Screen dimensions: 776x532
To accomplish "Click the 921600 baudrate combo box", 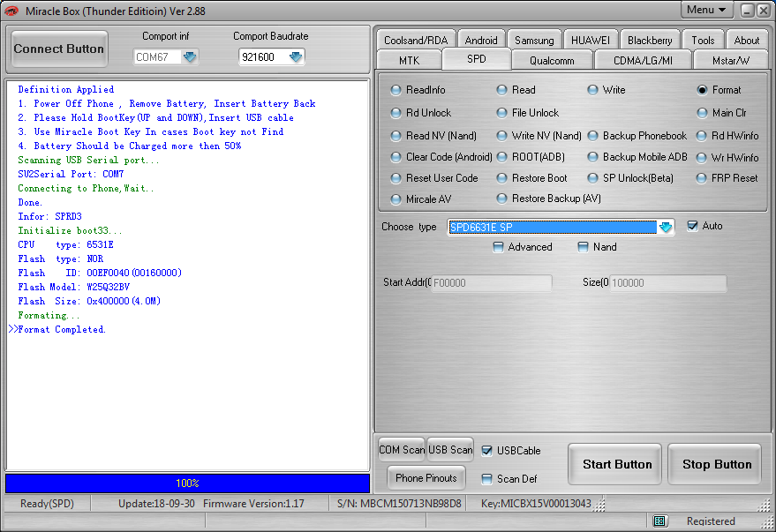I will pos(271,56).
